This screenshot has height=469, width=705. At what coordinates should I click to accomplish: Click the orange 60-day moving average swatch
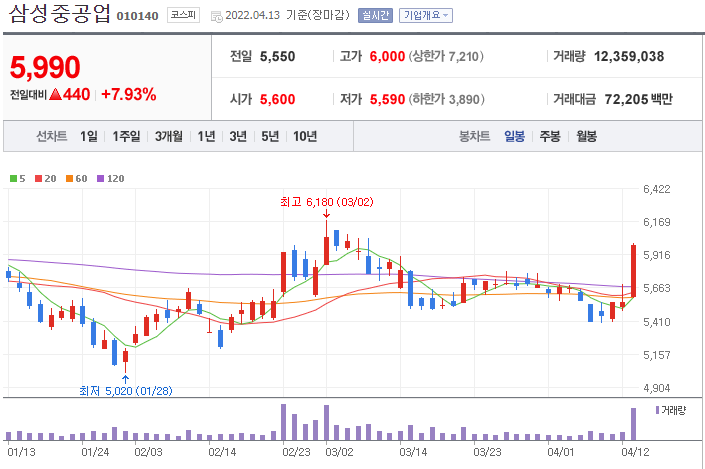tap(69, 179)
